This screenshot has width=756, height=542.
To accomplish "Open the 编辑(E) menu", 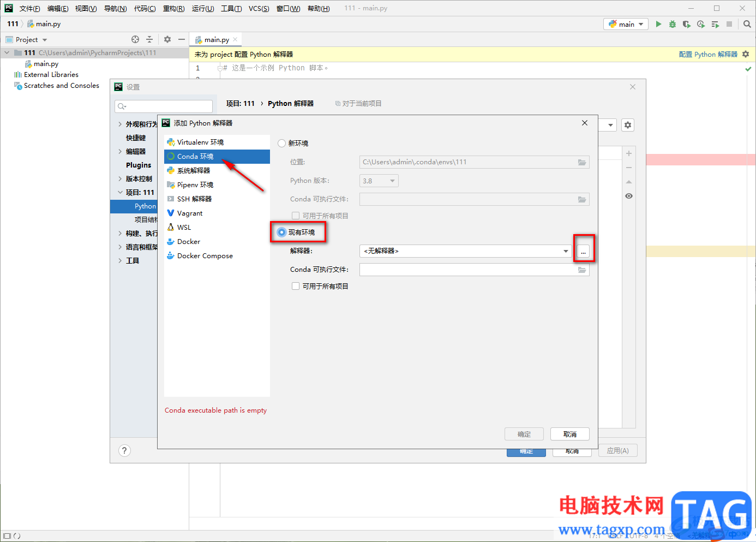I will (58, 8).
